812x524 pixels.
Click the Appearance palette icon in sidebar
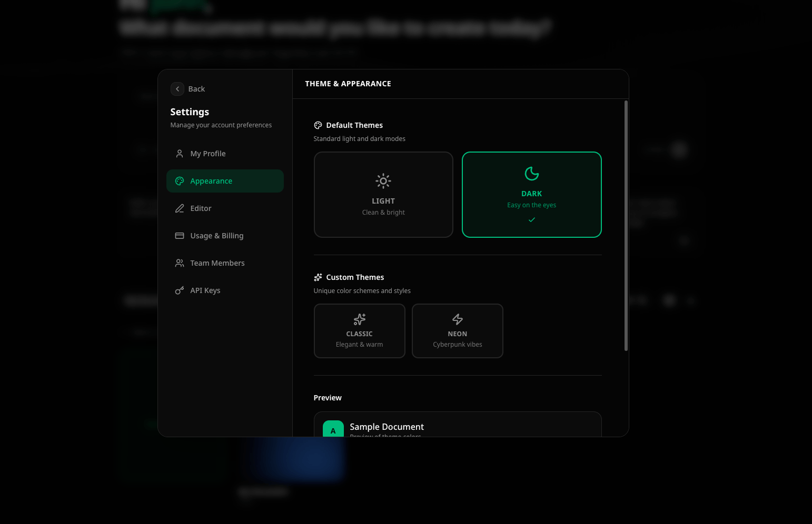[x=180, y=181]
